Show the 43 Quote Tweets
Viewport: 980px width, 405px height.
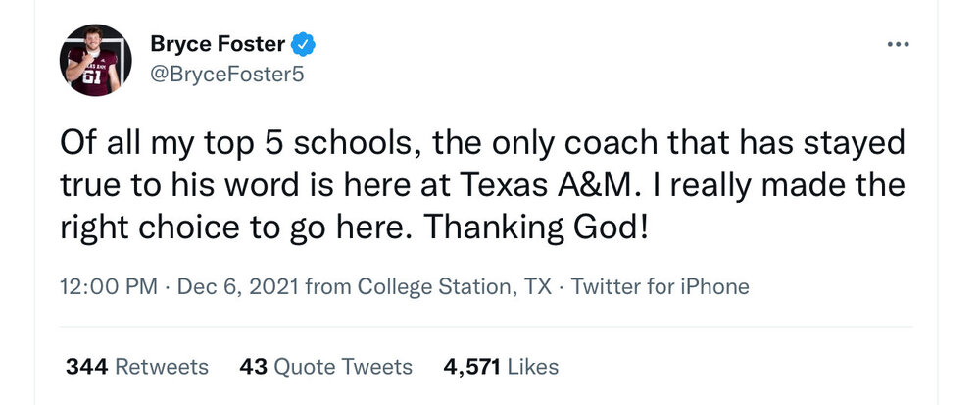tap(325, 367)
